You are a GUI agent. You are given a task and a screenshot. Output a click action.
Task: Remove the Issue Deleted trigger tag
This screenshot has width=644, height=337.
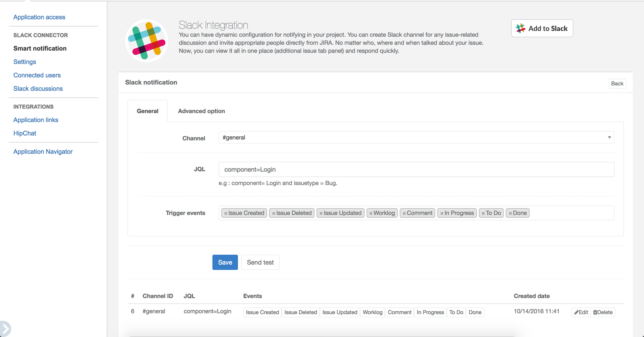pyautogui.click(x=274, y=213)
